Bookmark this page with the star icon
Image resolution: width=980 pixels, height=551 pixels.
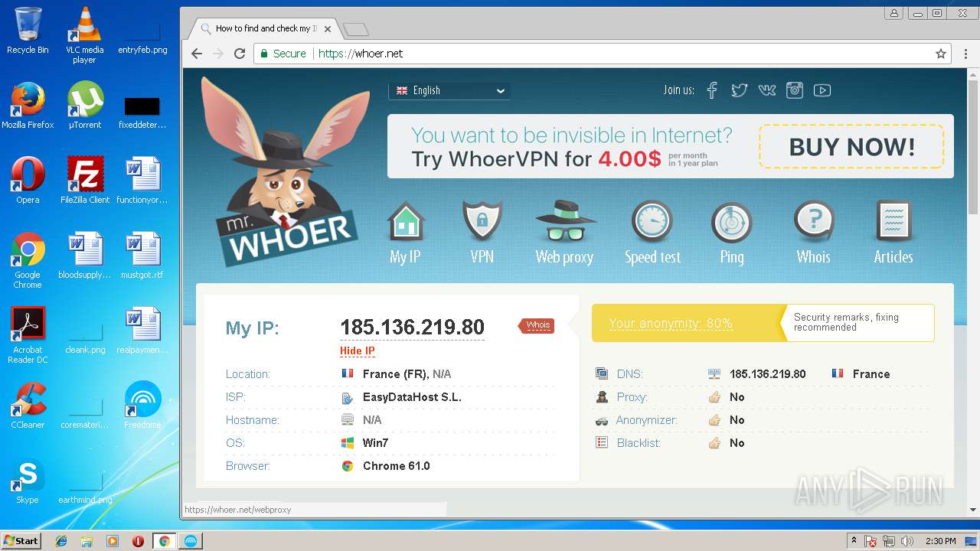(x=941, y=54)
